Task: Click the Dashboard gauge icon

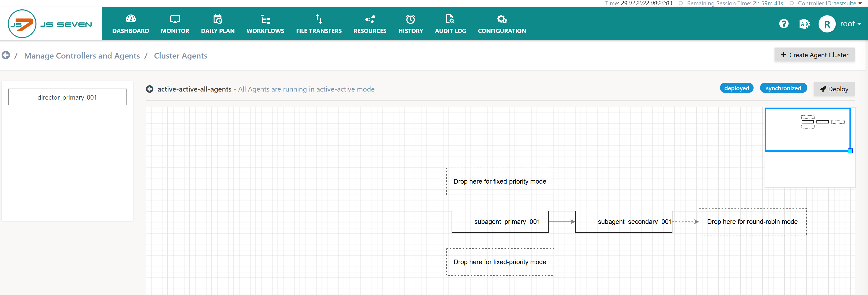Action: (131, 19)
